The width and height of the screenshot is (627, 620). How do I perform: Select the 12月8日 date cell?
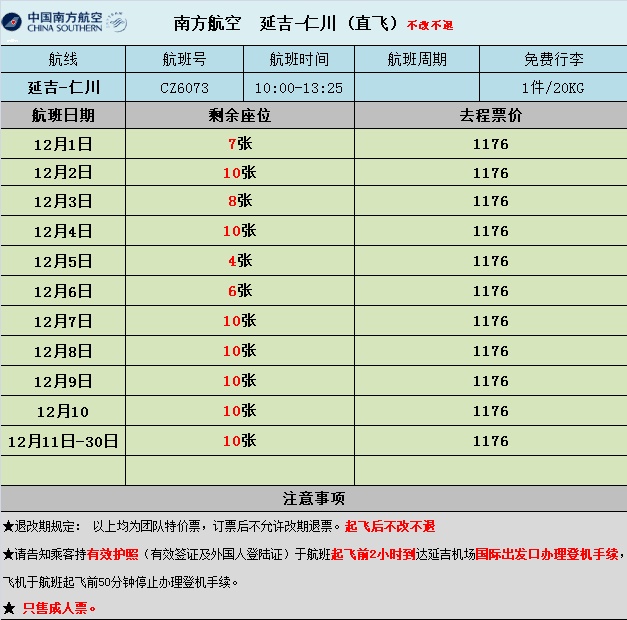pos(63,351)
